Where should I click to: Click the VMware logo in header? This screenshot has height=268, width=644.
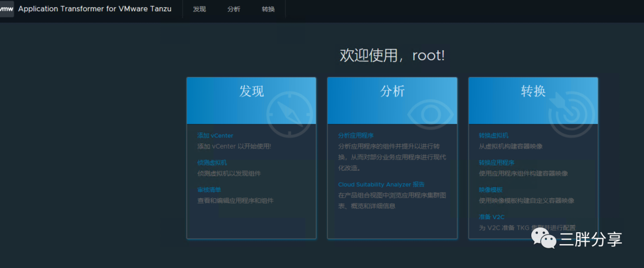click(x=7, y=9)
